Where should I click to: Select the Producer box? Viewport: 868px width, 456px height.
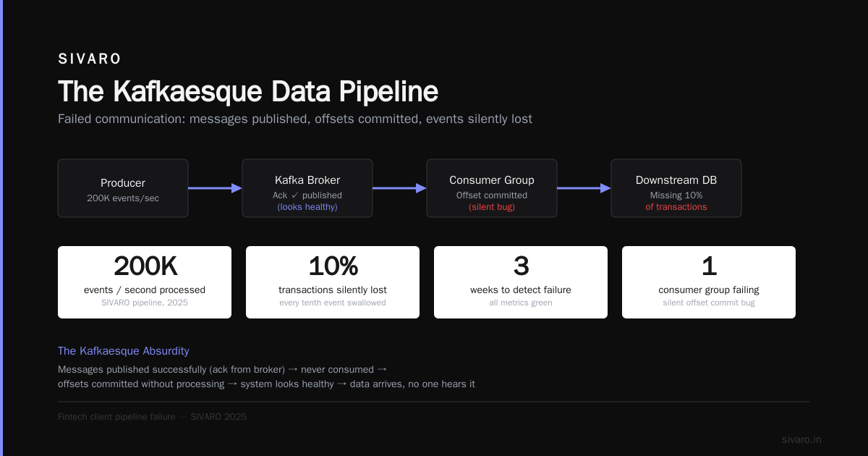pyautogui.click(x=123, y=188)
